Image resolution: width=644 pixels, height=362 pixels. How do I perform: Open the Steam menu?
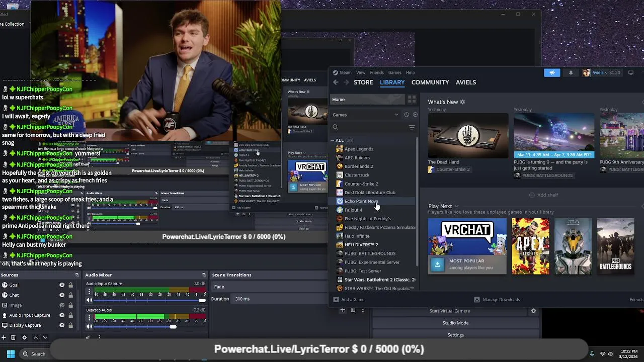click(x=345, y=73)
